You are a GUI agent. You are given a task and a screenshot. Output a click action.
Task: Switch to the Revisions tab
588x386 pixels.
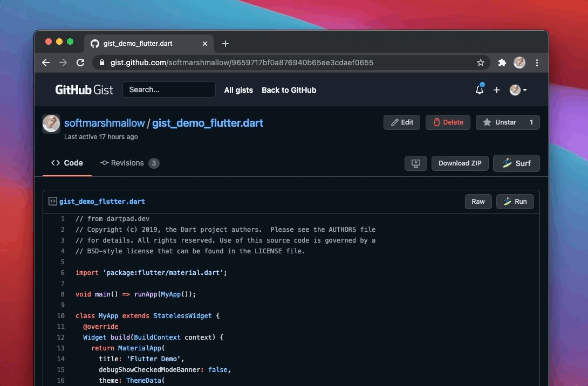(130, 163)
